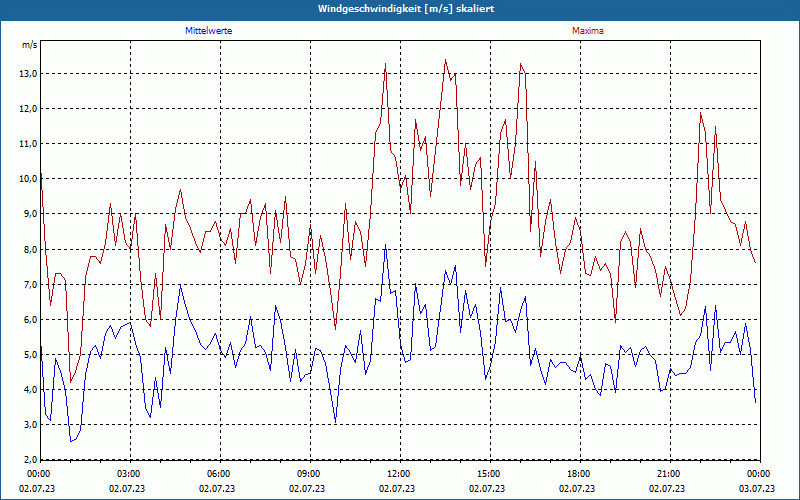Click the '8,0' y-axis value
The height and width of the screenshot is (500, 800).
tap(30, 249)
